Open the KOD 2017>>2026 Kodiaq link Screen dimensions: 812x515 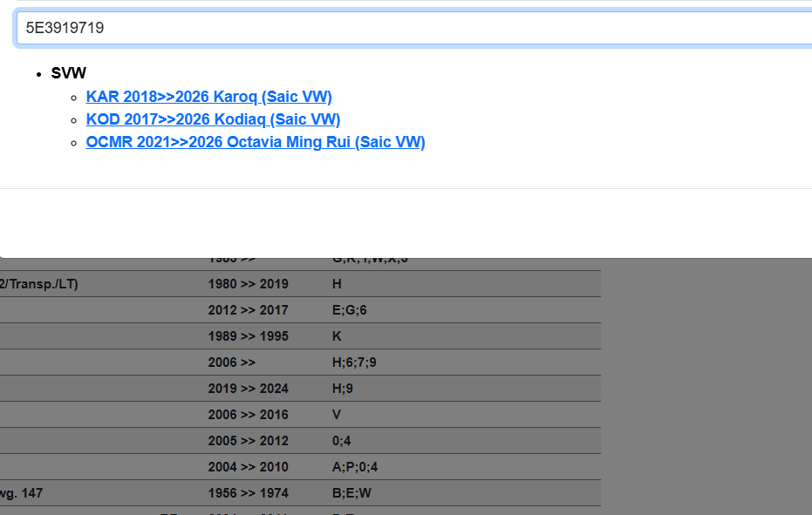tap(213, 119)
